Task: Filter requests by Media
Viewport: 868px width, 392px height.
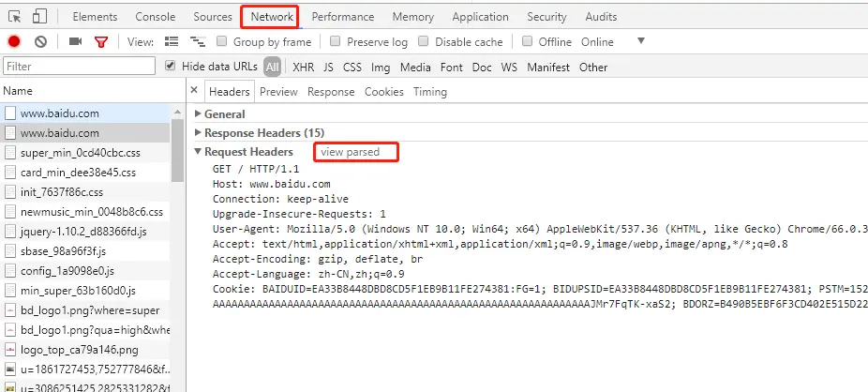Action: point(415,67)
